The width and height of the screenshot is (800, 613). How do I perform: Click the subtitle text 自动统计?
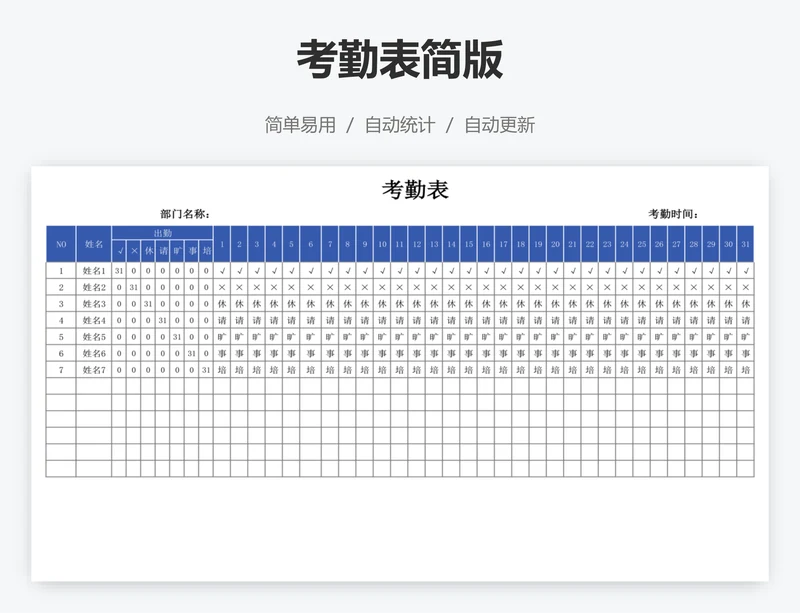click(400, 125)
